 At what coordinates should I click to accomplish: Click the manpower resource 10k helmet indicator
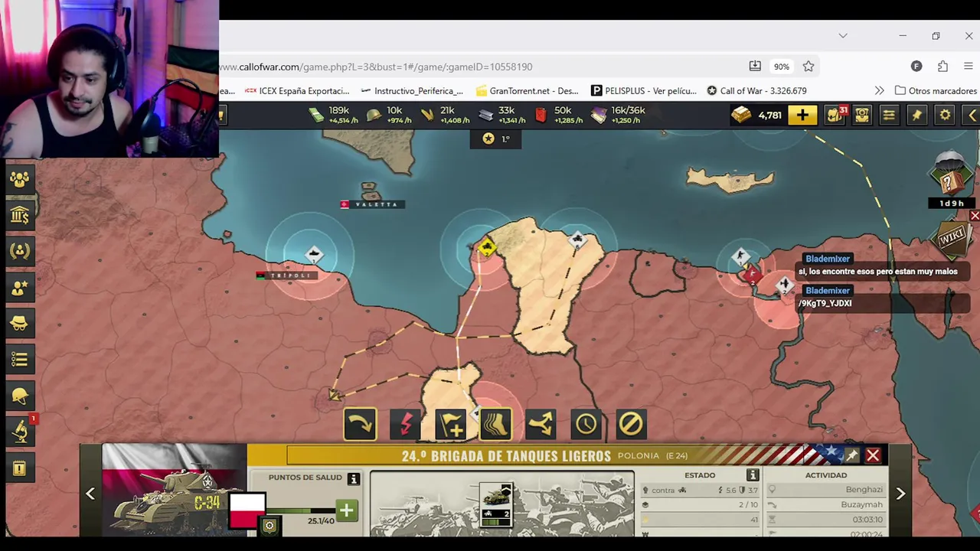(389, 115)
